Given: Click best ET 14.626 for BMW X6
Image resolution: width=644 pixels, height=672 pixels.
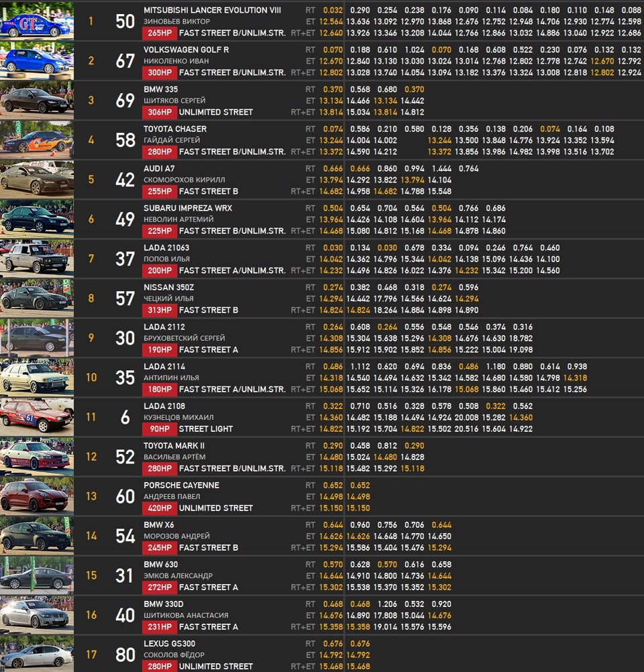Looking at the screenshot, I should point(331,536).
